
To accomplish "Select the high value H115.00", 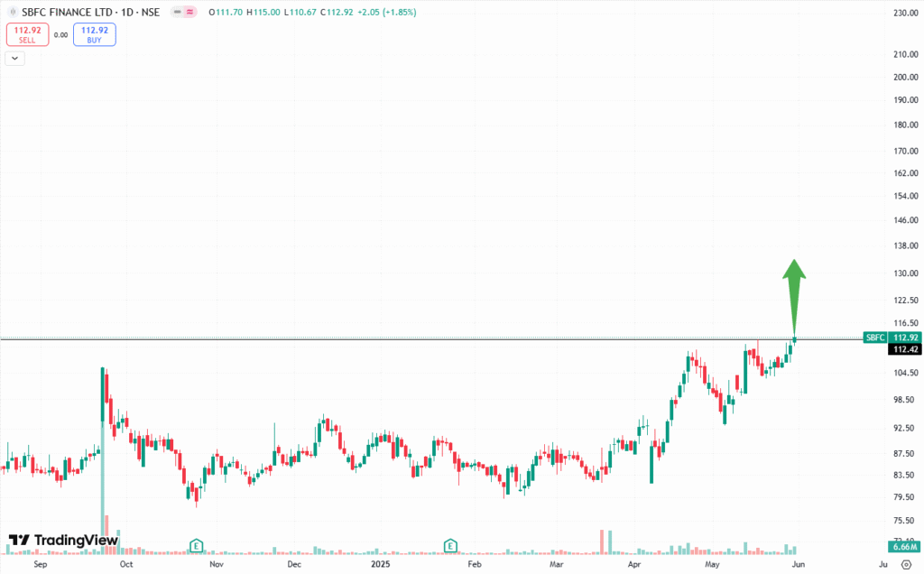I will pos(263,12).
